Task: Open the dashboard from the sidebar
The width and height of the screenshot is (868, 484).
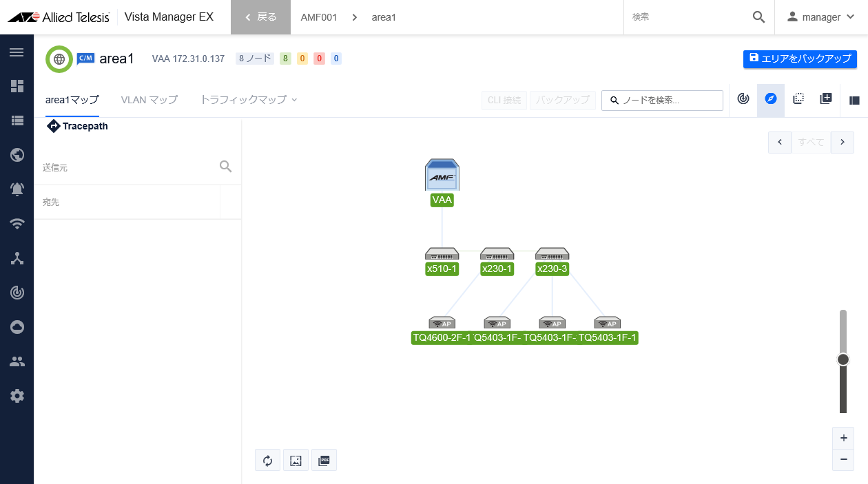Action: [17, 86]
